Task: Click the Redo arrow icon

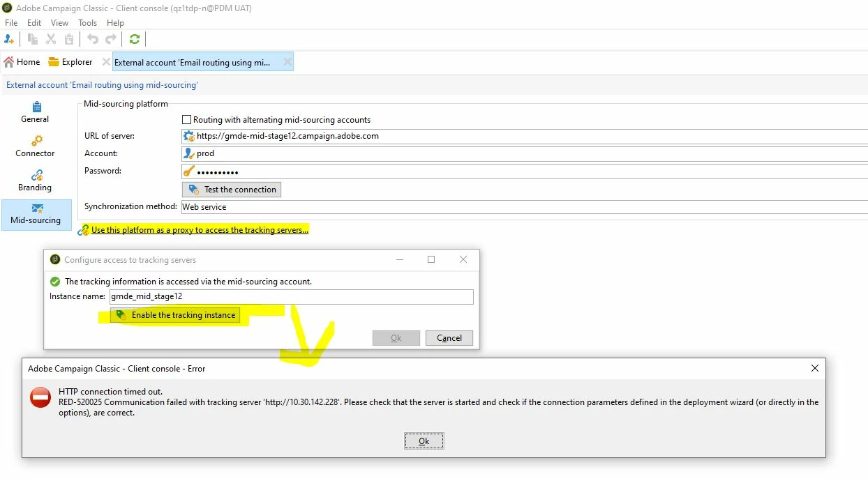Action: [111, 40]
